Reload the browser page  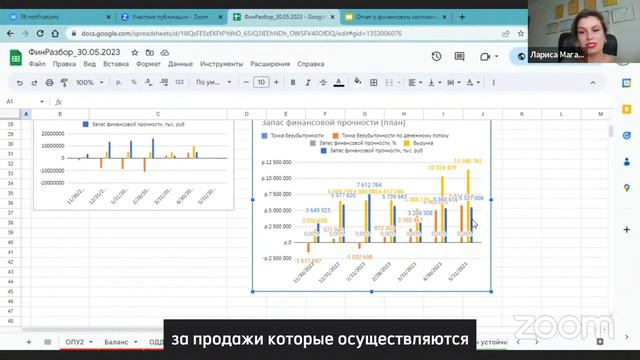click(40, 33)
